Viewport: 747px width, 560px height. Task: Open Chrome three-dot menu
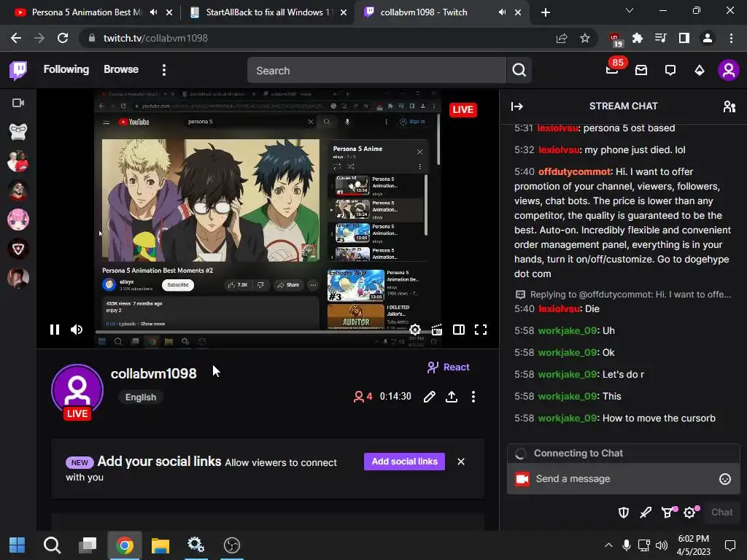click(x=731, y=38)
